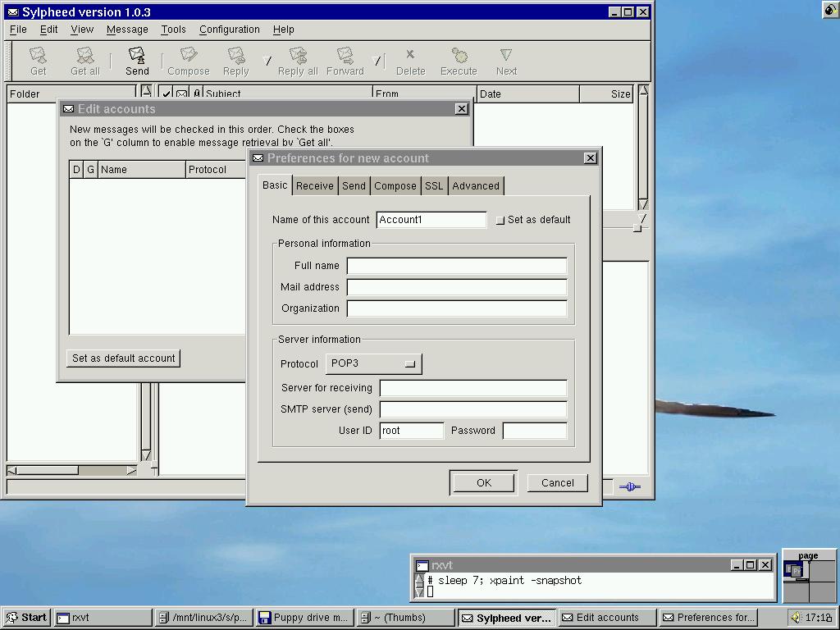
Task: Switch to the SSL tab
Action: pyautogui.click(x=434, y=186)
